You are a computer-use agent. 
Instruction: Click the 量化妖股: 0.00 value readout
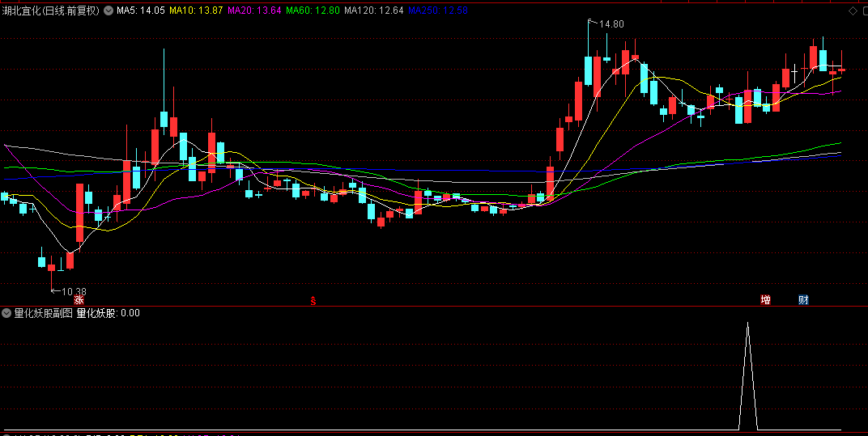[x=108, y=313]
